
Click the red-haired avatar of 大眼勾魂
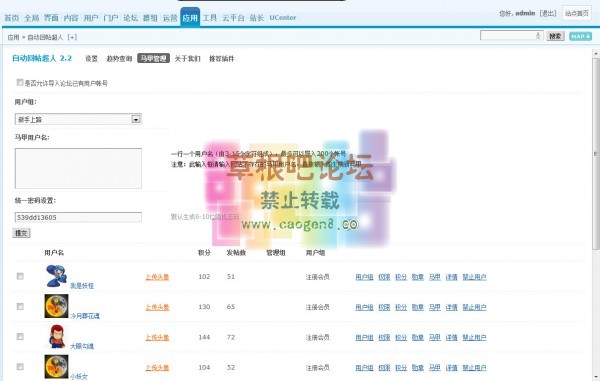(x=56, y=336)
